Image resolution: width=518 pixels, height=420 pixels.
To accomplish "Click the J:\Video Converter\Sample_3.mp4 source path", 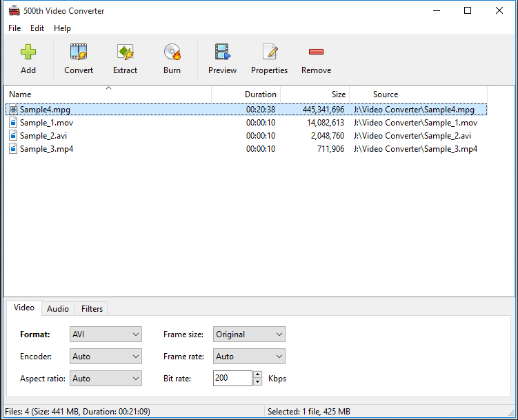I will pos(415,149).
